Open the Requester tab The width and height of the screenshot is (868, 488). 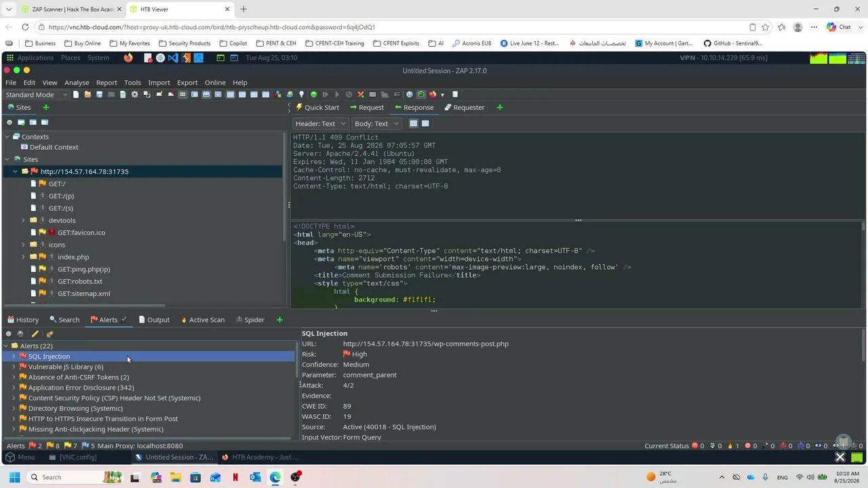(x=465, y=107)
